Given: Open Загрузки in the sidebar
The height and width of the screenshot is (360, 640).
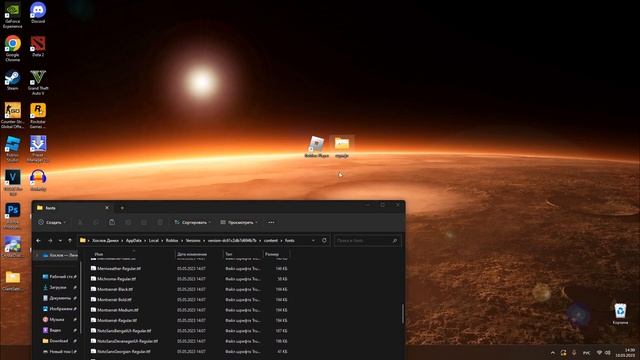Looking at the screenshot, I should click(60, 287).
